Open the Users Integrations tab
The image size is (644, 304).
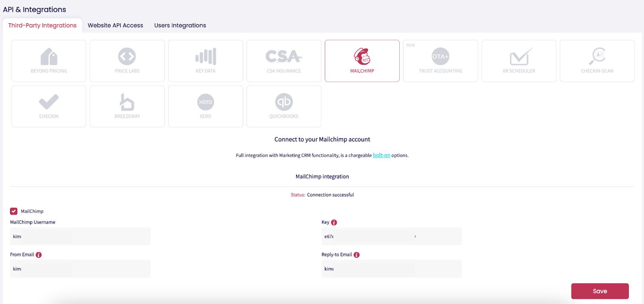click(x=180, y=25)
